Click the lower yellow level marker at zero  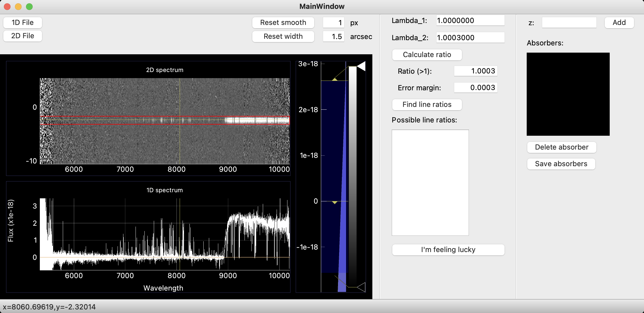tap(335, 202)
